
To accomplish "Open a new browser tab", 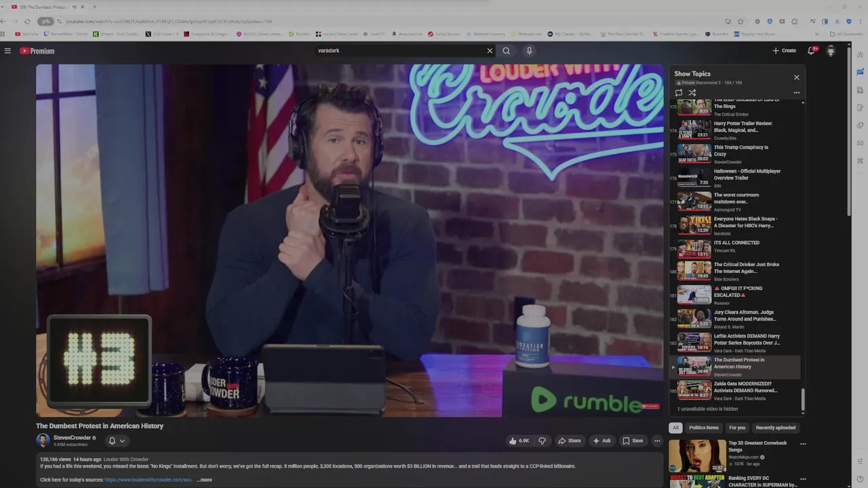I will click(x=94, y=7).
